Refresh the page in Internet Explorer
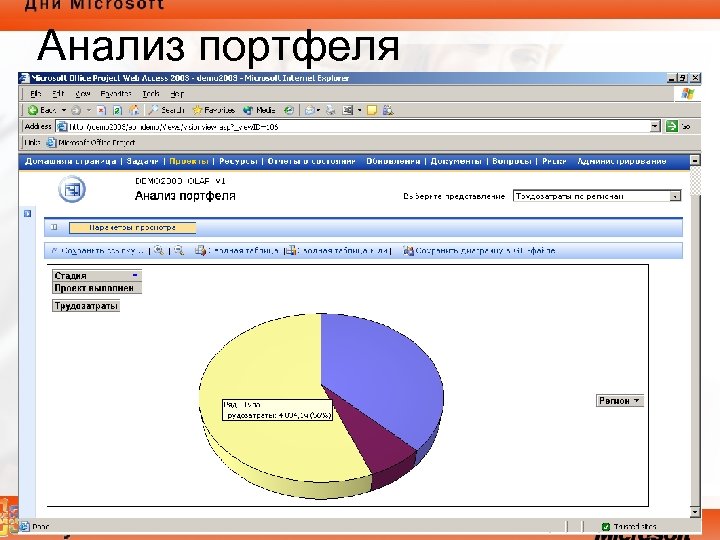The image size is (720, 540). click(x=117, y=110)
